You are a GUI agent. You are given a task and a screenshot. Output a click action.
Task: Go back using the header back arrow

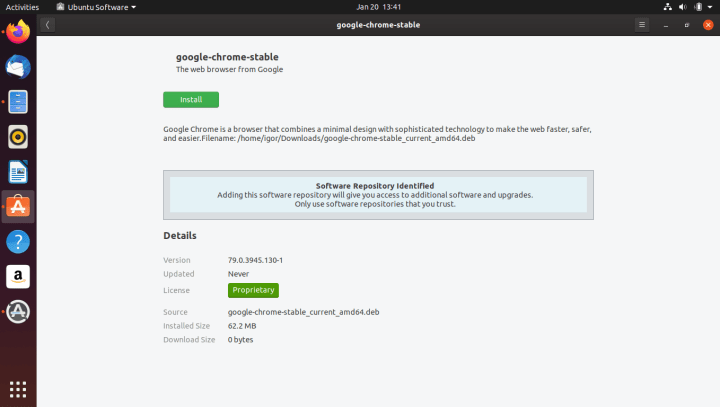tap(47, 25)
